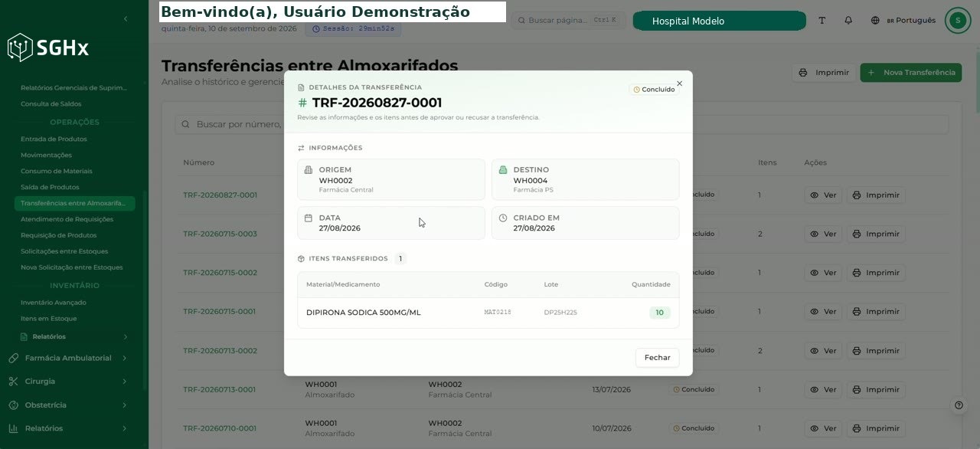
Task: Click the Nova Transferência button
Action: (911, 73)
